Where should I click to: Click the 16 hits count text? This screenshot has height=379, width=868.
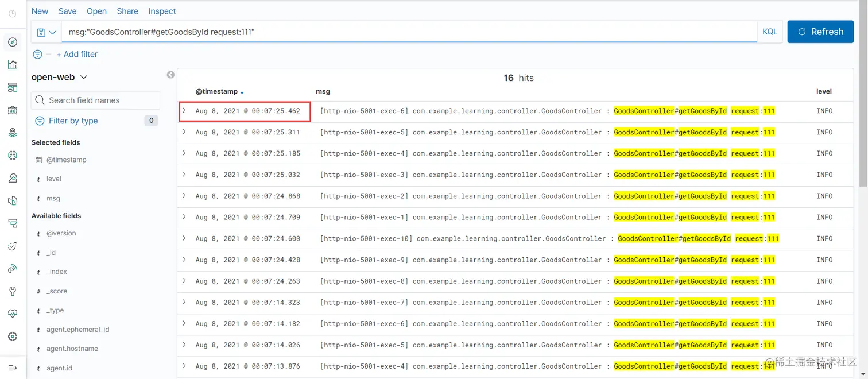tap(518, 78)
